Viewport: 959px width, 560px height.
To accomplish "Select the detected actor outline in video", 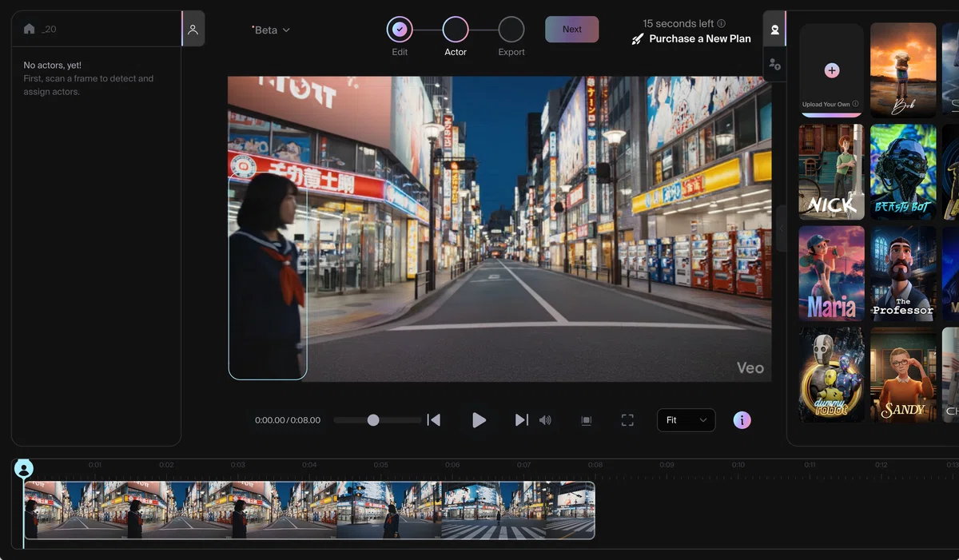I will 268,276.
